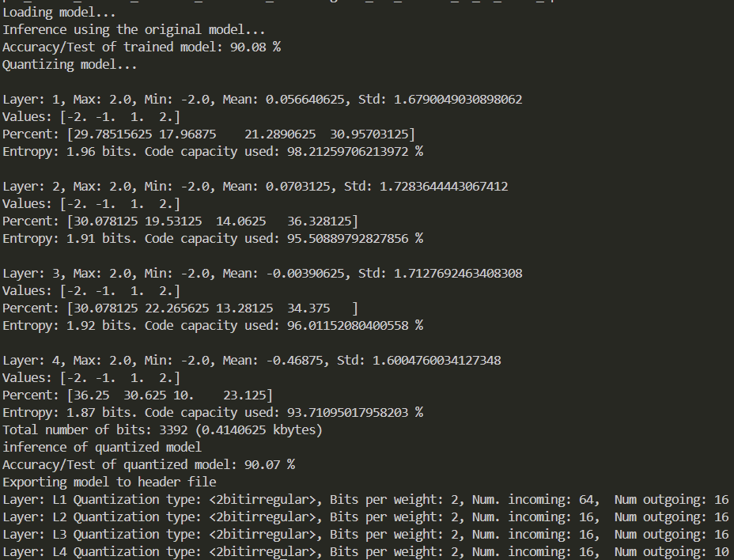Click the Layer 2 Mean value 0.0703125
The height and width of the screenshot is (560, 734).
point(297,187)
